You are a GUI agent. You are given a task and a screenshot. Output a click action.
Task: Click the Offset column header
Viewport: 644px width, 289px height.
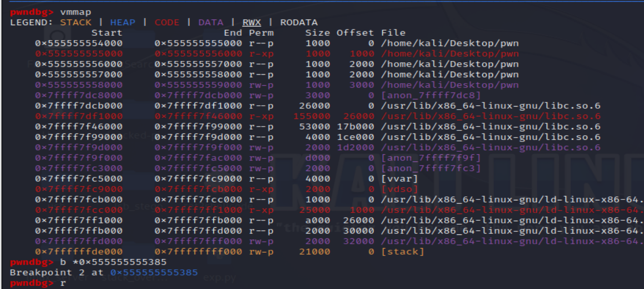[x=355, y=33]
